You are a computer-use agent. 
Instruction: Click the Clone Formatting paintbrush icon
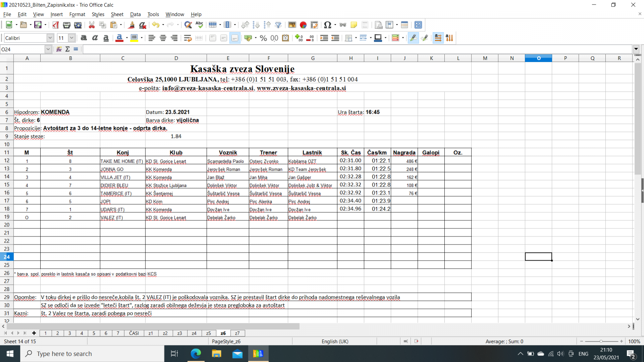pos(131,25)
